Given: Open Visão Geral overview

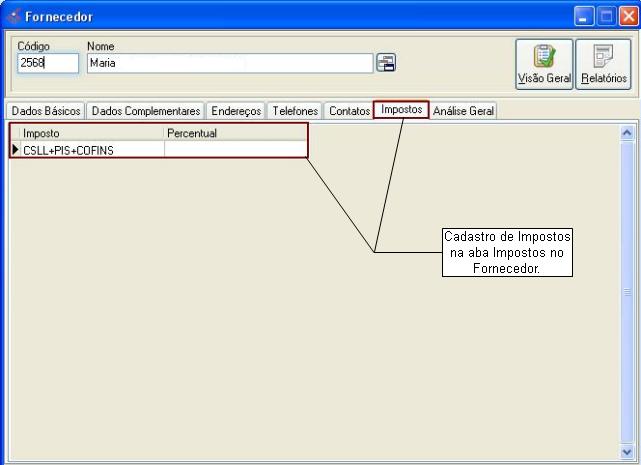Looking at the screenshot, I should [545, 64].
